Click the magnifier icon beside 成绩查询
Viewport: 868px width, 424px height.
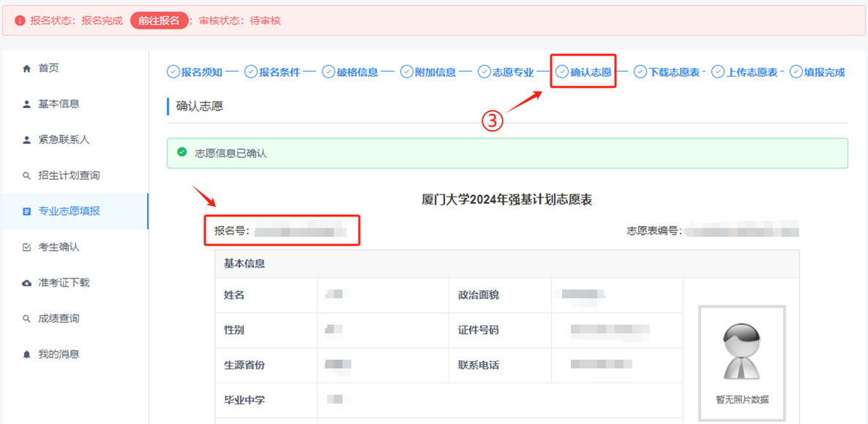[x=27, y=319]
